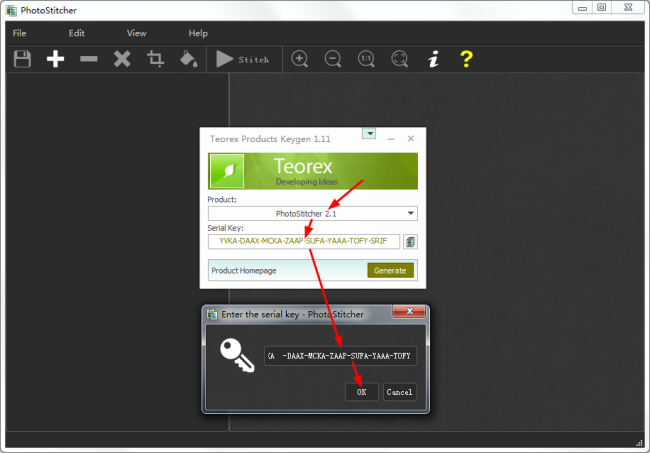Screen dimensions: 650x453
Task: Close the PhotoStitcher main window
Action: click(x=628, y=7)
